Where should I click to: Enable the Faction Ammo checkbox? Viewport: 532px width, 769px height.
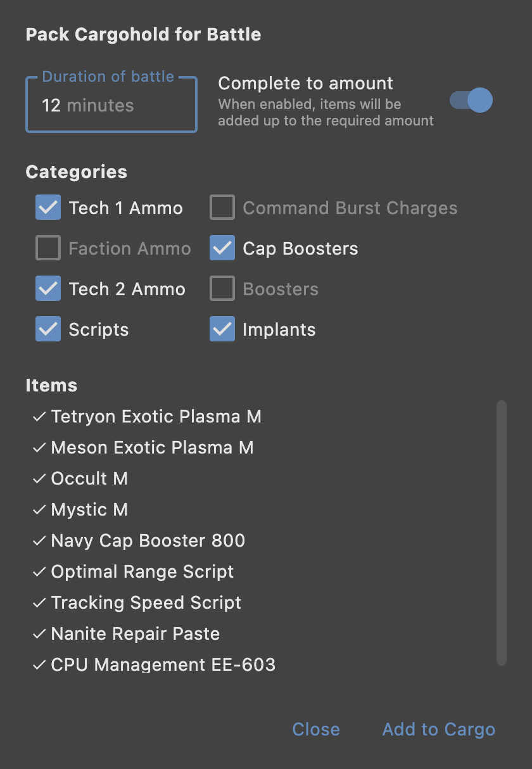pyautogui.click(x=48, y=248)
